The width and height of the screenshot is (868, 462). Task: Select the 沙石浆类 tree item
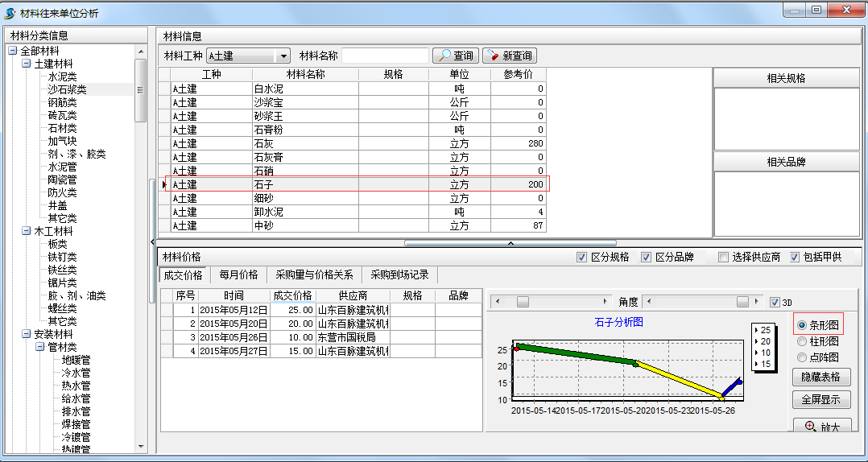tap(68, 89)
